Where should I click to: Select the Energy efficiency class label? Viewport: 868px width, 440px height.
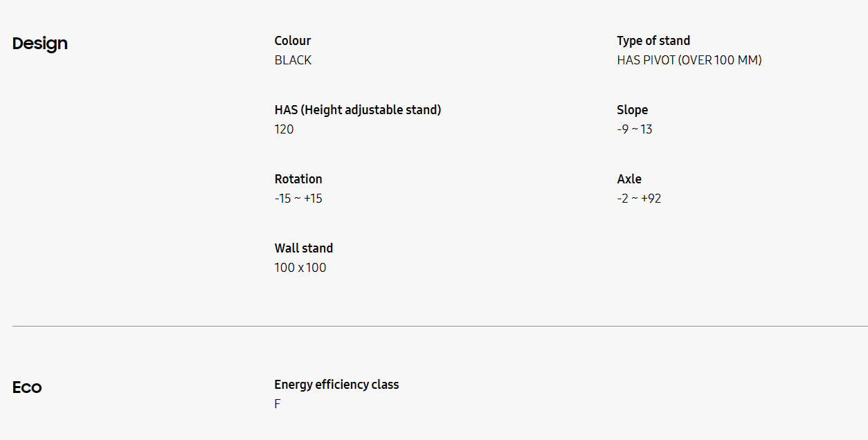(336, 385)
